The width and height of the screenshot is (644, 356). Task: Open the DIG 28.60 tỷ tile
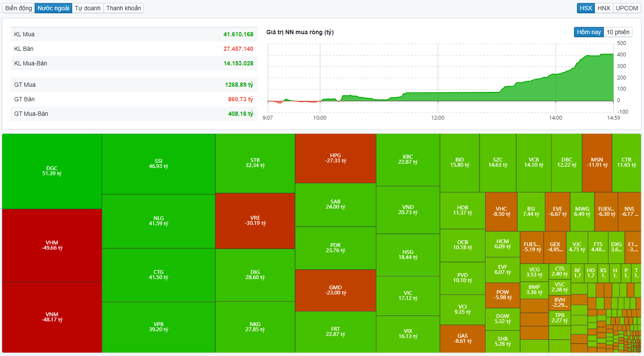coord(255,275)
